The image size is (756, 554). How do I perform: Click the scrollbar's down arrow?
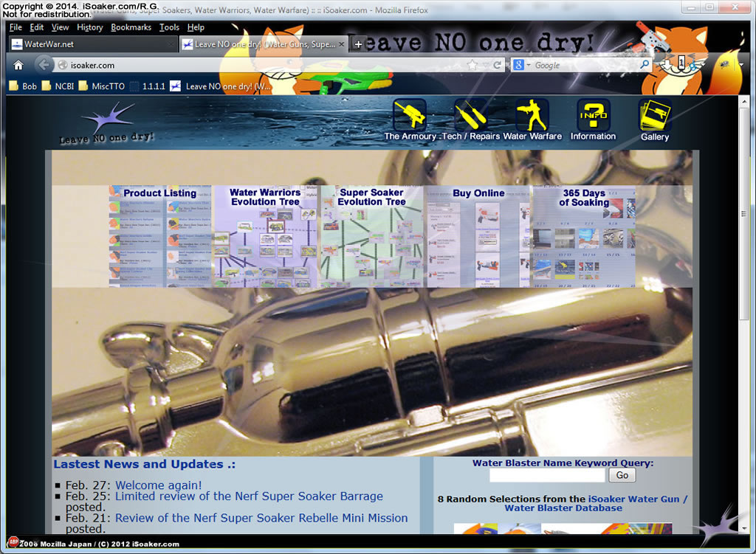pos(744,528)
